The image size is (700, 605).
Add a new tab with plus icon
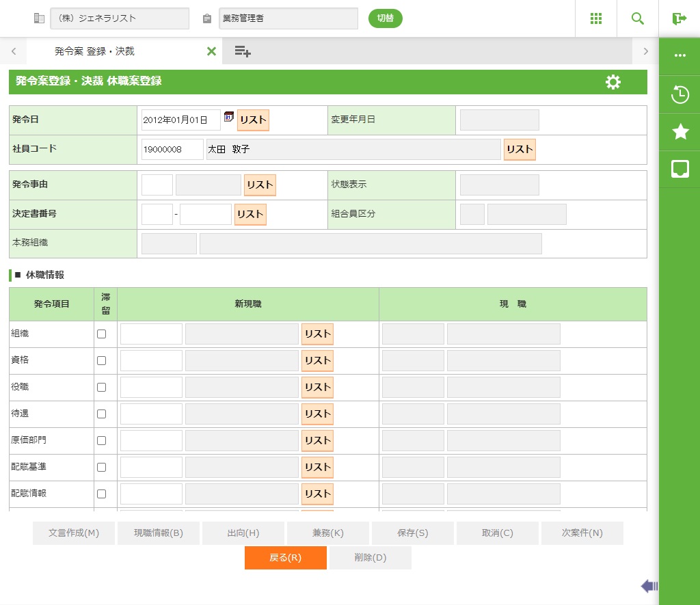tap(243, 51)
